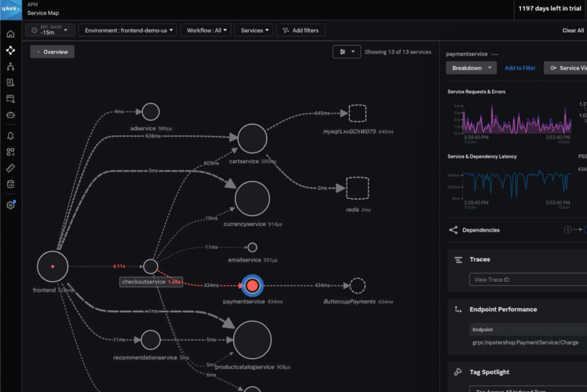
Task: Select the highlighted paymentservice node
Action: [252, 285]
